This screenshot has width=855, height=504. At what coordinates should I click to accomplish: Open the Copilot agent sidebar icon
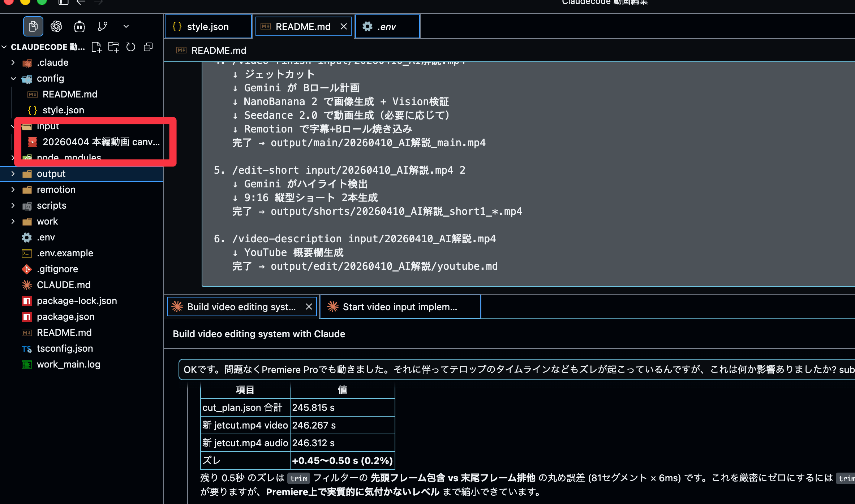(x=80, y=26)
